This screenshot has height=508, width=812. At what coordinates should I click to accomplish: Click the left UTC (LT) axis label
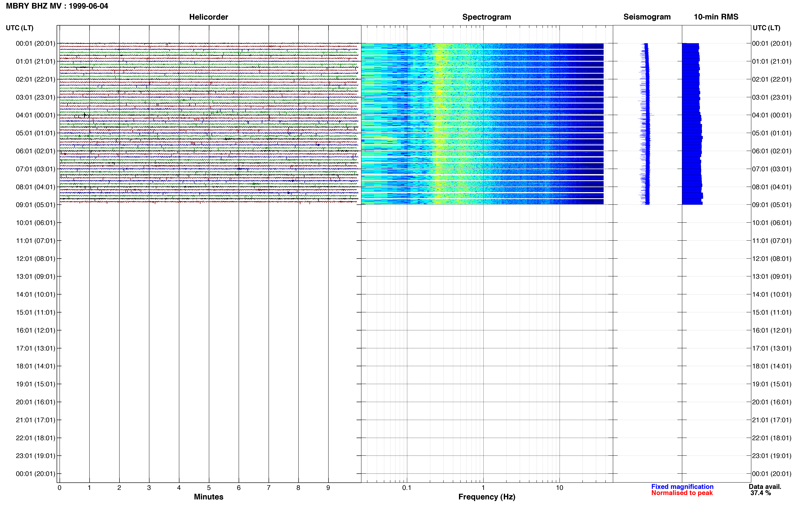pos(19,28)
